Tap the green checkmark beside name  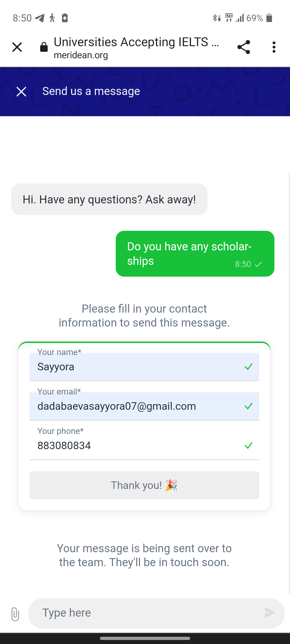pos(249,367)
